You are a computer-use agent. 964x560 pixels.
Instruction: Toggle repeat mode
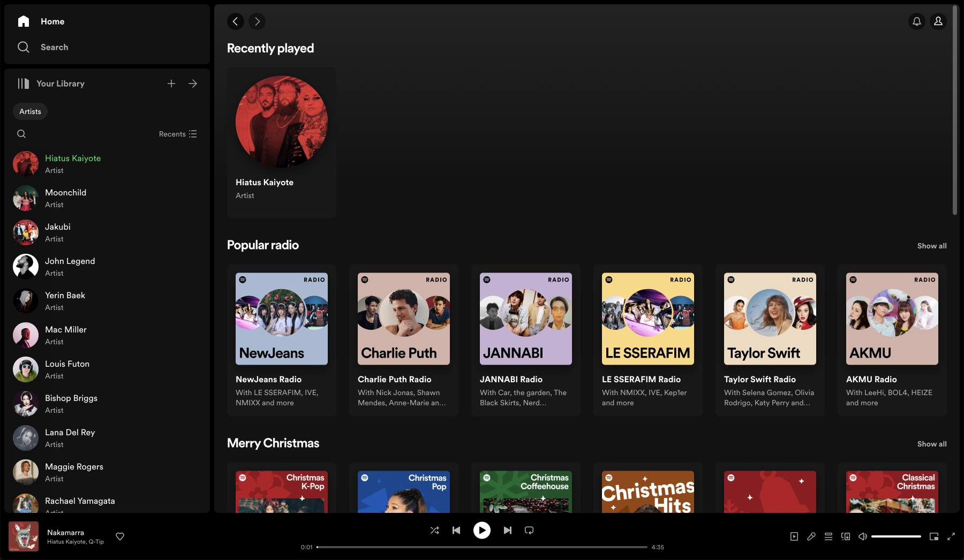coord(529,530)
